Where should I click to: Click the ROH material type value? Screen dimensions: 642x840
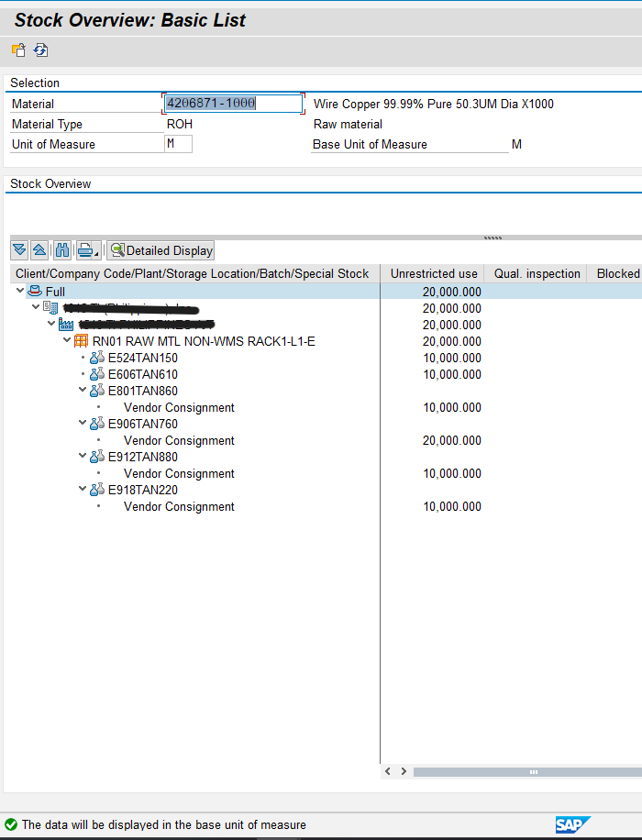[x=180, y=125]
